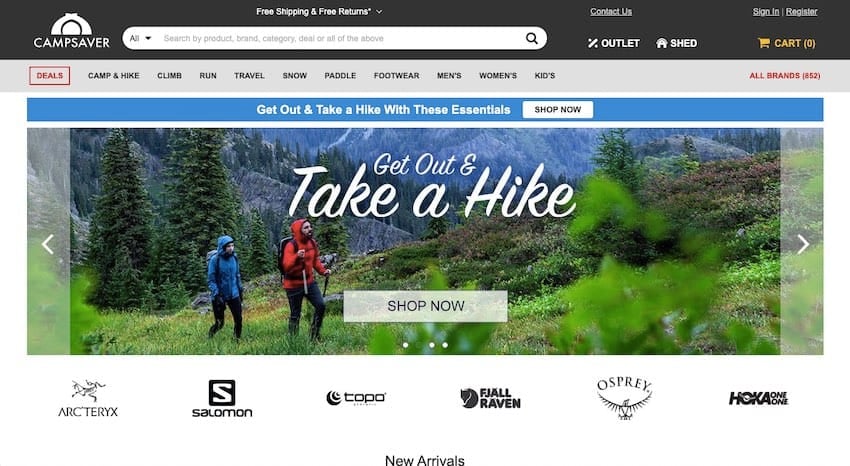Open the Outlet section with percent icon

[614, 43]
